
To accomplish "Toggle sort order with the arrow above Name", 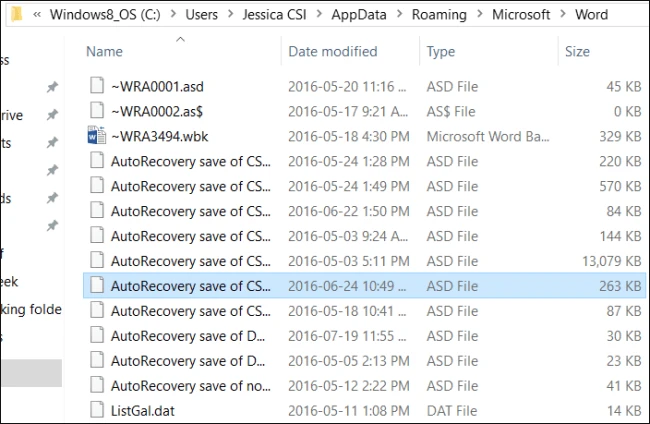I will coord(180,39).
